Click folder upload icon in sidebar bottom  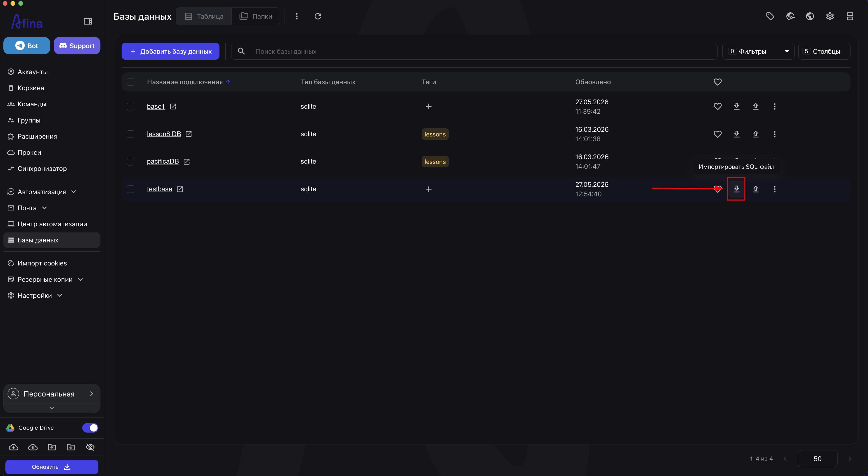52,447
